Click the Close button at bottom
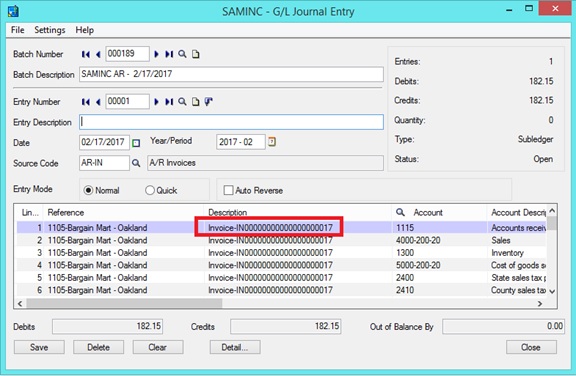576x376 pixels. (531, 347)
